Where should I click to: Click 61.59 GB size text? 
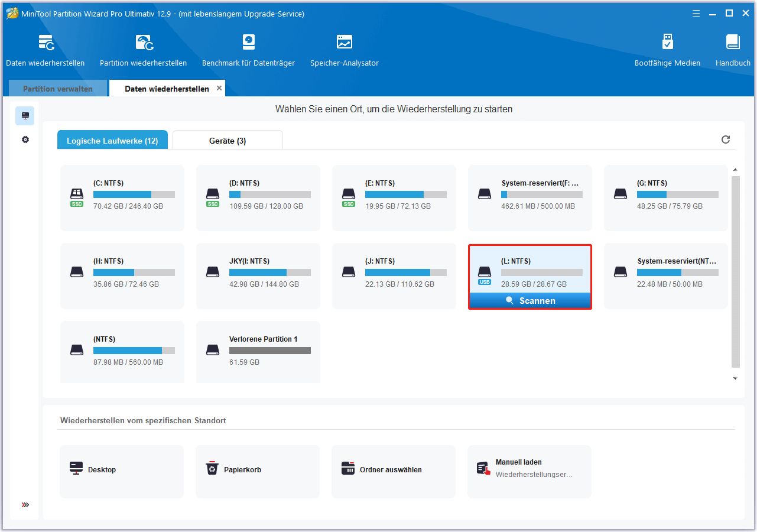pyautogui.click(x=244, y=362)
